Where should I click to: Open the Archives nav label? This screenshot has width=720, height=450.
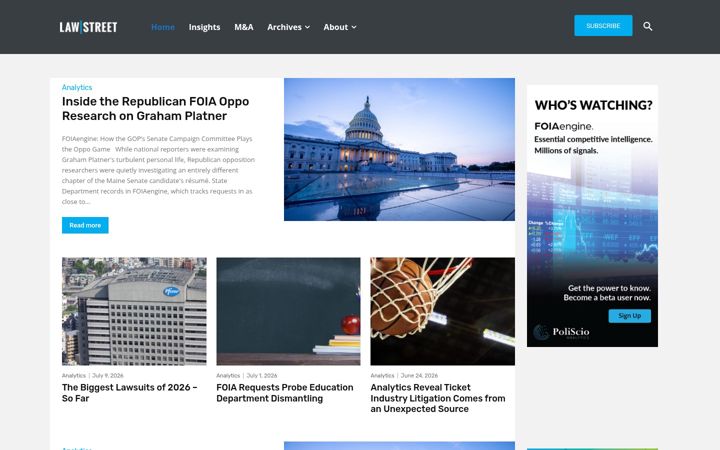pos(284,27)
